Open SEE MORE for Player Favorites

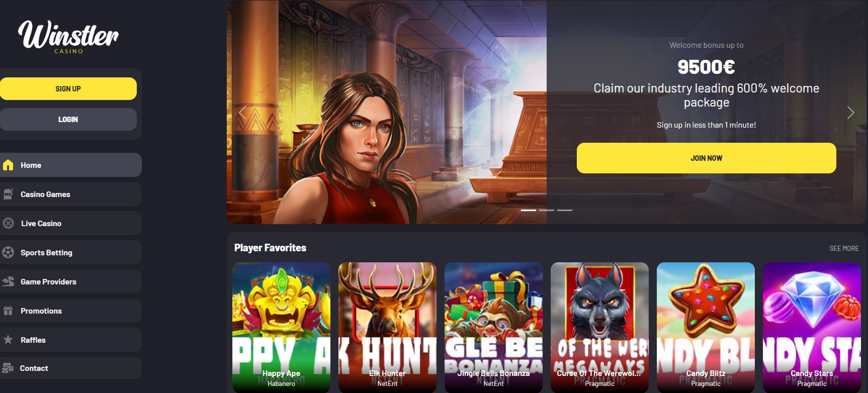[x=844, y=248]
